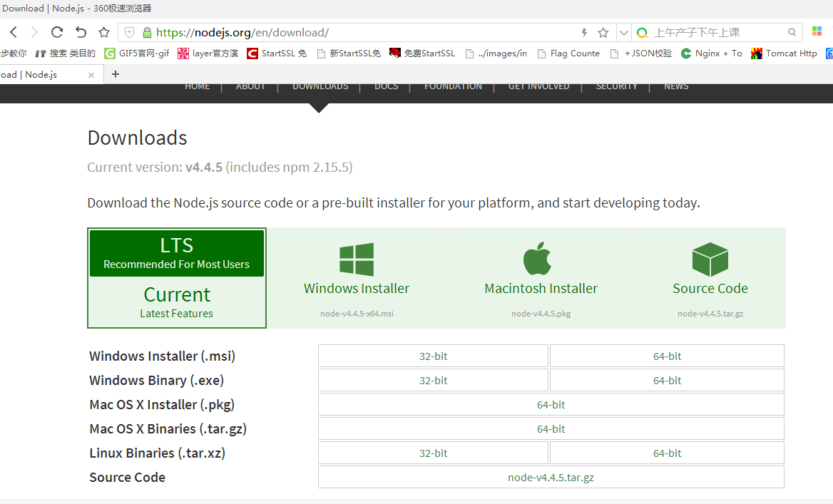Click the search box with Chinese text
Image resolution: width=833 pixels, height=504 pixels.
718,32
